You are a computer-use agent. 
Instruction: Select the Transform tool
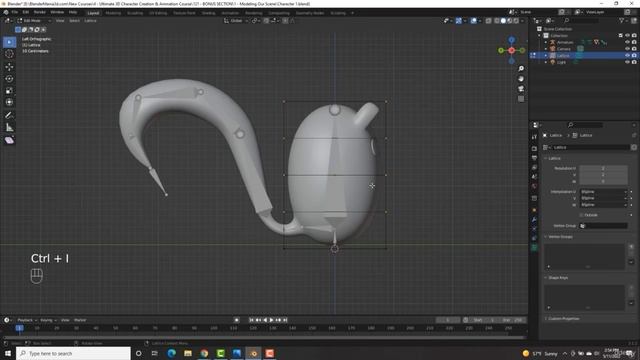click(9, 102)
